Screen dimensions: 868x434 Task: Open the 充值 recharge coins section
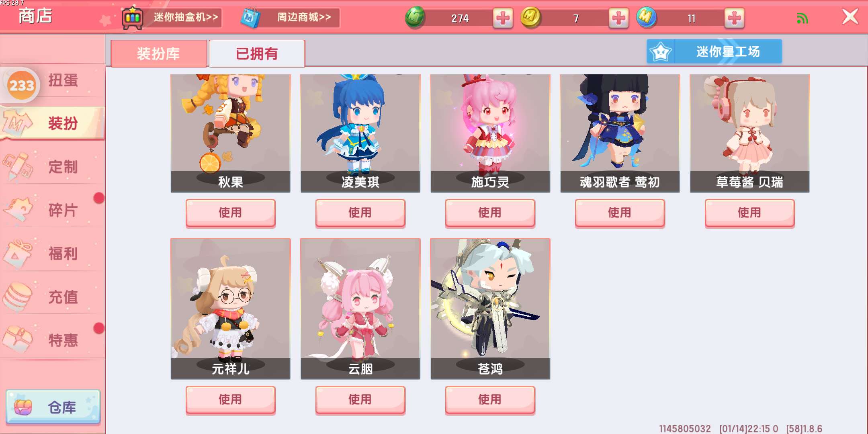(x=52, y=297)
